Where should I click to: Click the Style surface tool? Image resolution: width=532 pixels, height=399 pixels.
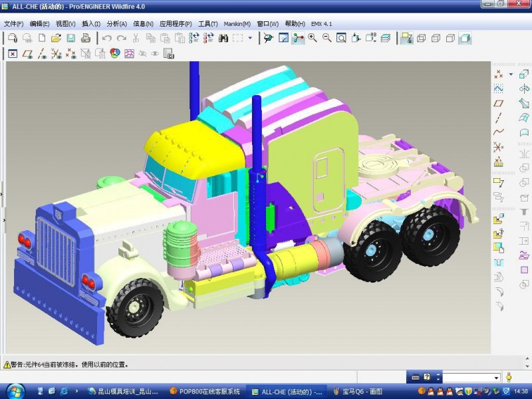[x=524, y=132]
